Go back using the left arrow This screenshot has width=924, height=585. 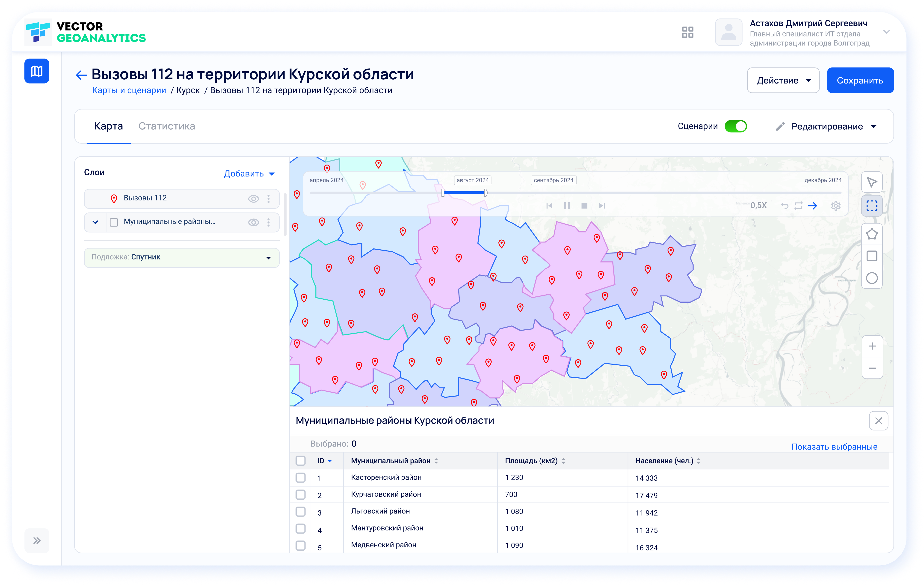(81, 75)
